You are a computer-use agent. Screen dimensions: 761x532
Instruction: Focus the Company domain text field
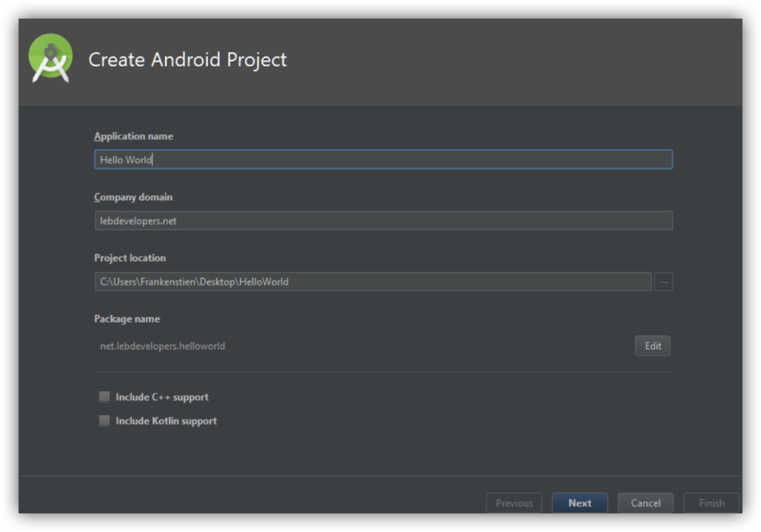(383, 221)
